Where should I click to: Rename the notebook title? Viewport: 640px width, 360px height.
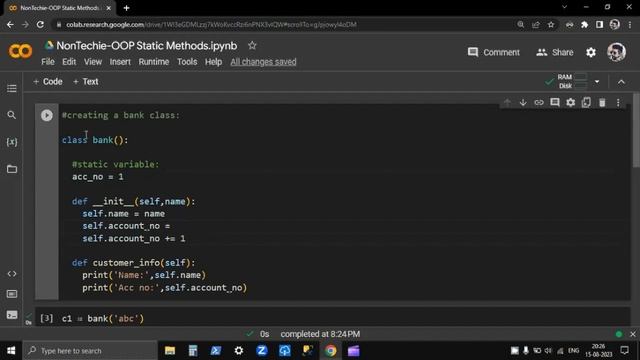pyautogui.click(x=147, y=46)
